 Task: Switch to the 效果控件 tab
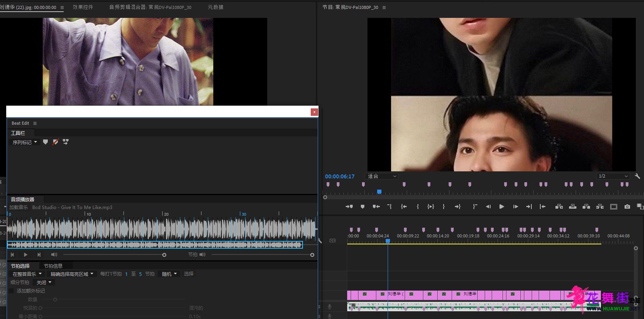[83, 7]
